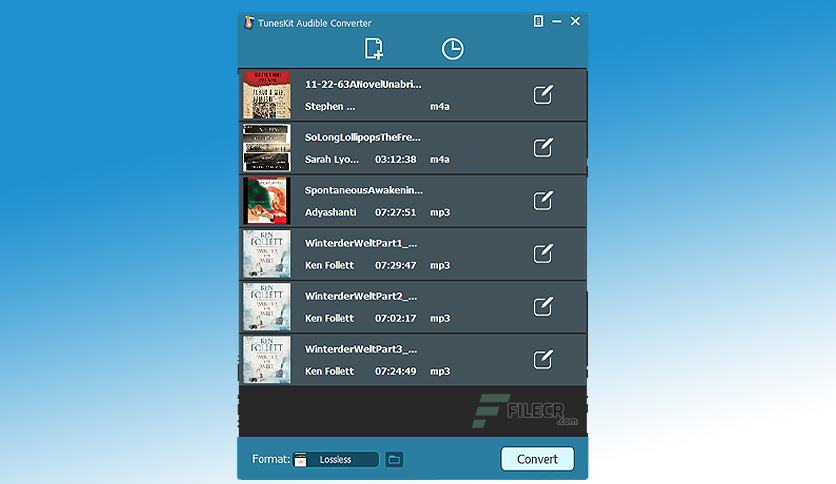
Task: Click mp3 format in WinterderWeltPart2 row
Action: coord(440,319)
